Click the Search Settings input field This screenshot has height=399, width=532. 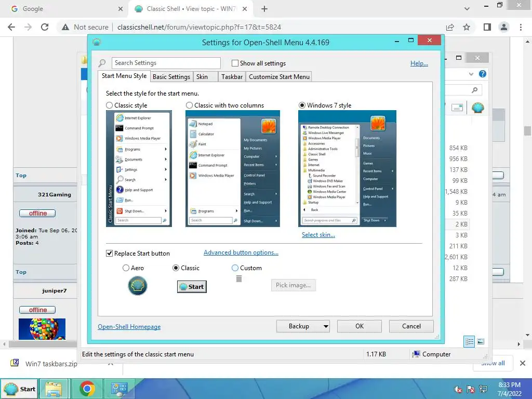click(166, 63)
